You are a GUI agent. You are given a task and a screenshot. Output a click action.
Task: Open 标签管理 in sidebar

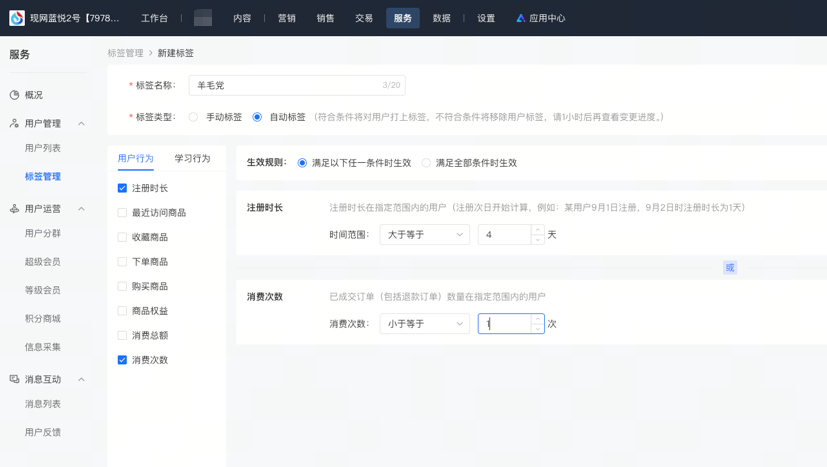click(43, 177)
